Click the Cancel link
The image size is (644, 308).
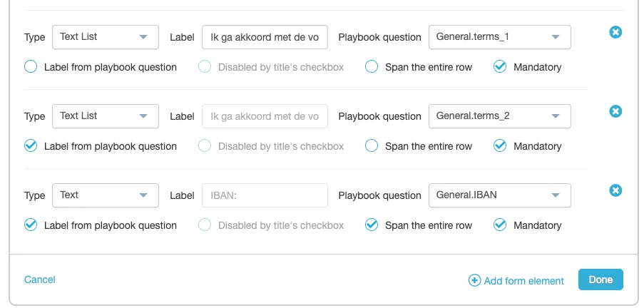[40, 279]
